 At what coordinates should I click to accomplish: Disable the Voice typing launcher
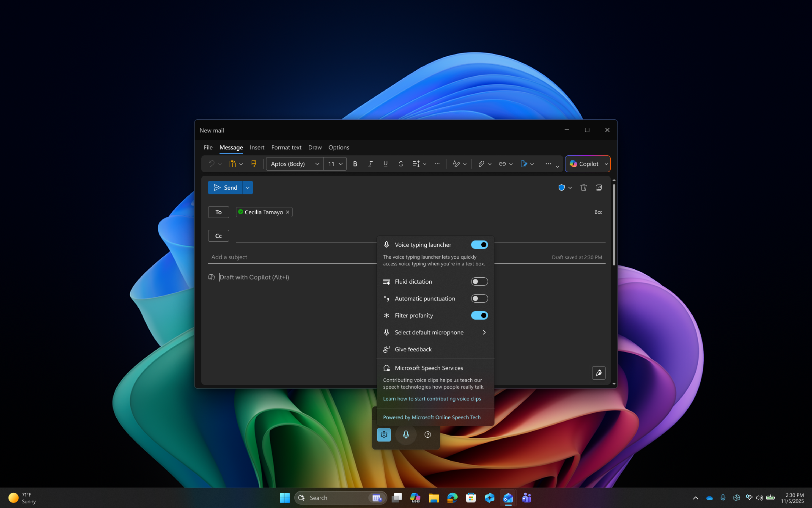tap(480, 245)
